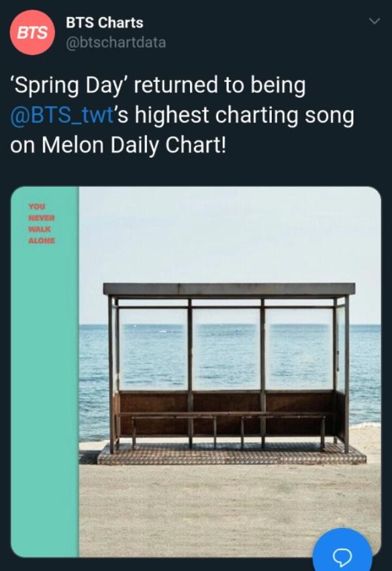The height and width of the screenshot is (571, 392).
Task: Select the BTS Charts display name
Action: pos(103,23)
